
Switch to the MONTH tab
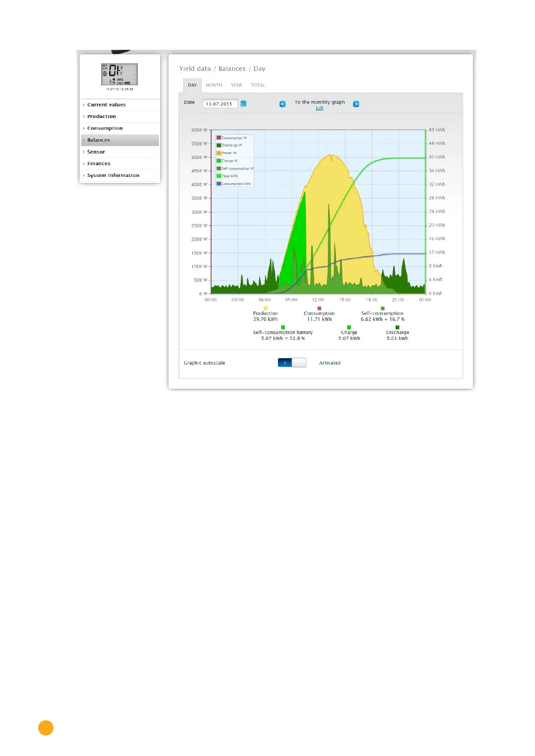pyautogui.click(x=214, y=85)
